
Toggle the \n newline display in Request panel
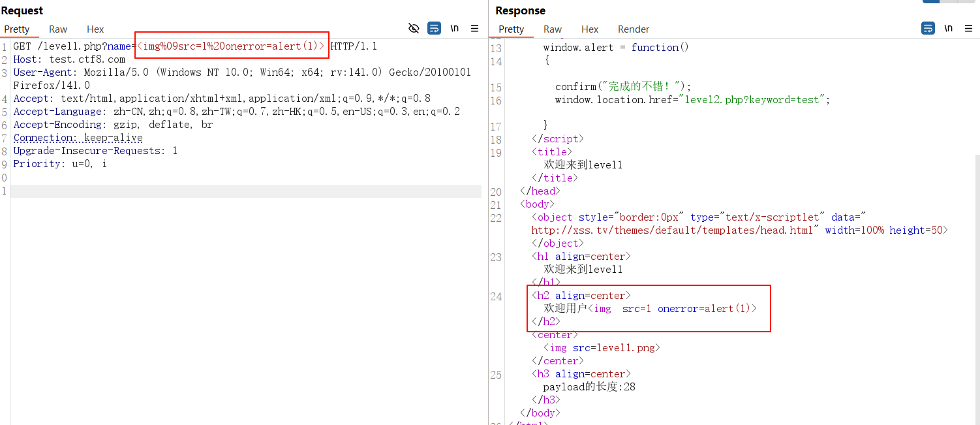[x=455, y=28]
